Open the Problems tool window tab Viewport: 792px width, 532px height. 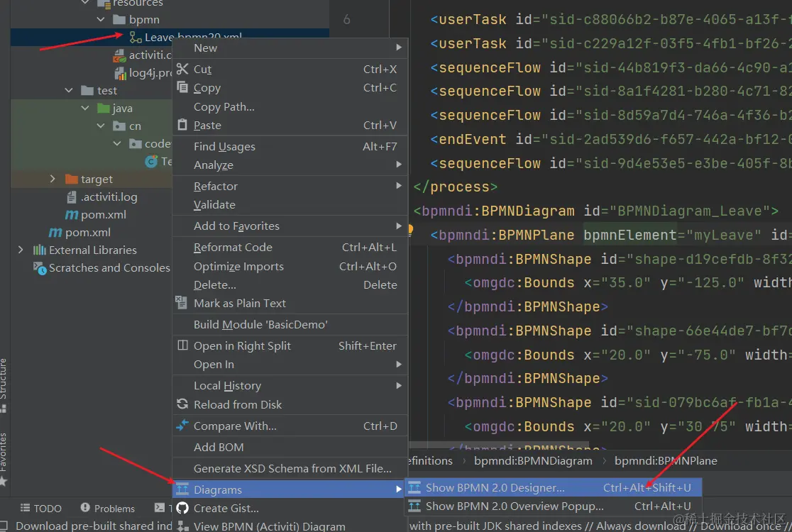pos(108,508)
